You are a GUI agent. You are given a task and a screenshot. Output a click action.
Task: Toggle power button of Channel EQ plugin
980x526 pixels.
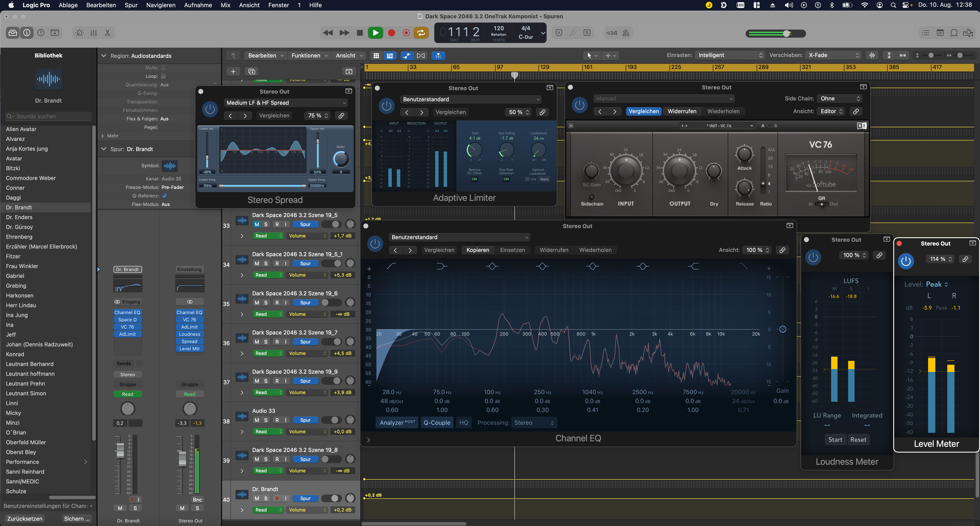[375, 244]
